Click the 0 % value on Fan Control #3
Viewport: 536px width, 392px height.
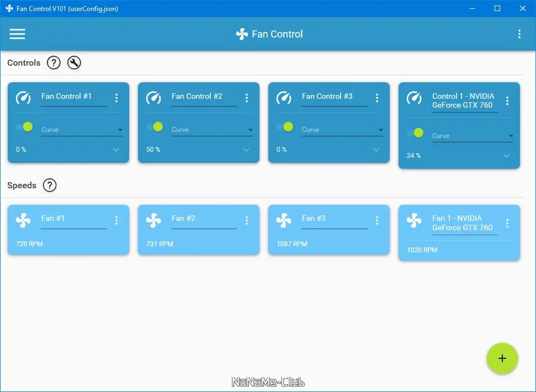pos(282,150)
